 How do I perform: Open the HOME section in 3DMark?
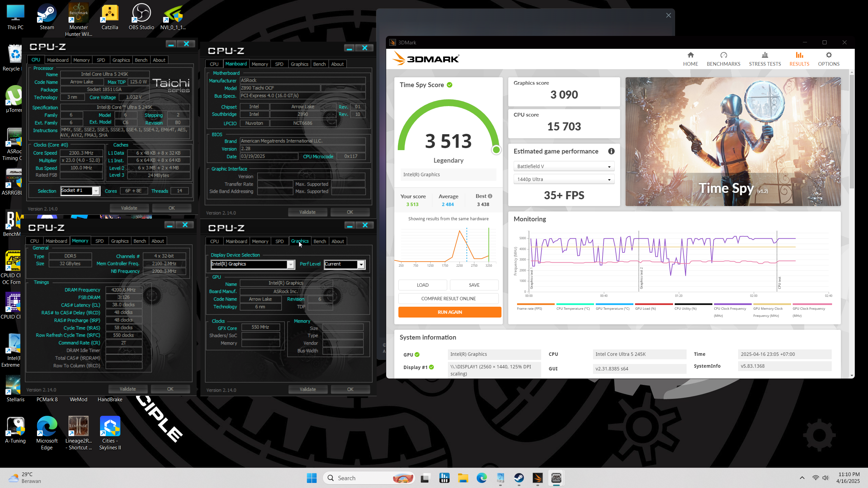point(690,59)
